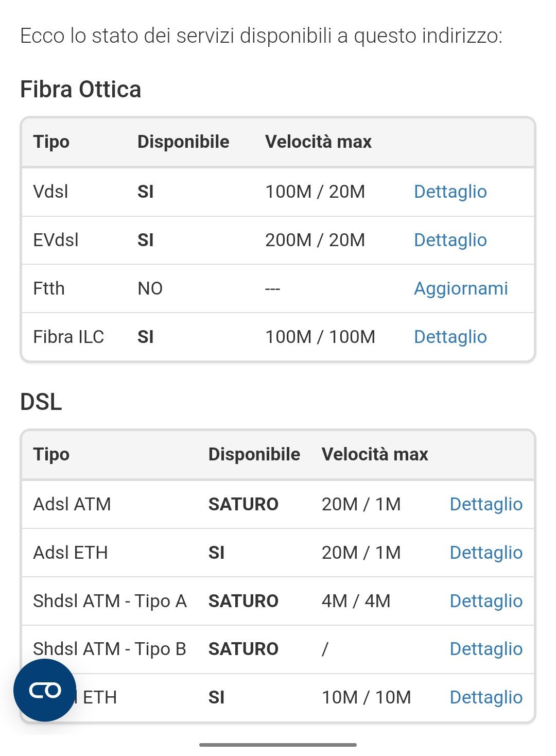Click the 100M / 100M speed value
556x756 pixels.
click(320, 337)
